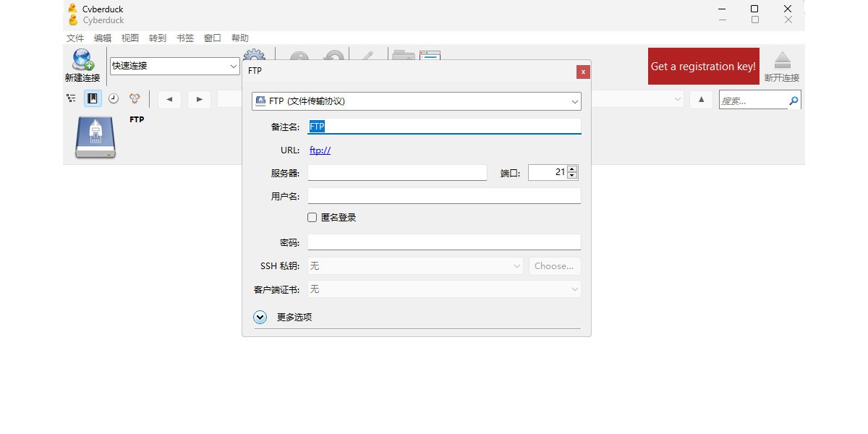Click the gear action icon in toolbar
Viewport: 868px width, 434px height.
pyautogui.click(x=254, y=56)
